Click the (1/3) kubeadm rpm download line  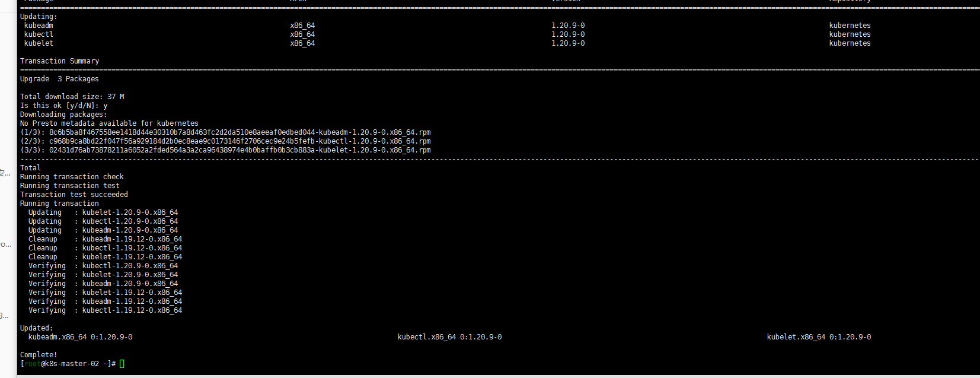[225, 132]
